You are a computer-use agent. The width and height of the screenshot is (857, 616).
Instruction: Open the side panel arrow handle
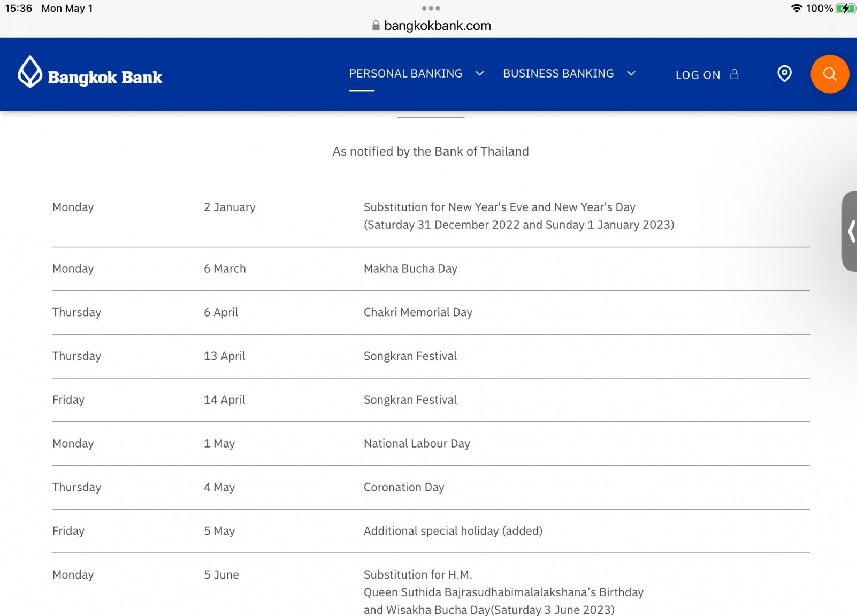[850, 231]
